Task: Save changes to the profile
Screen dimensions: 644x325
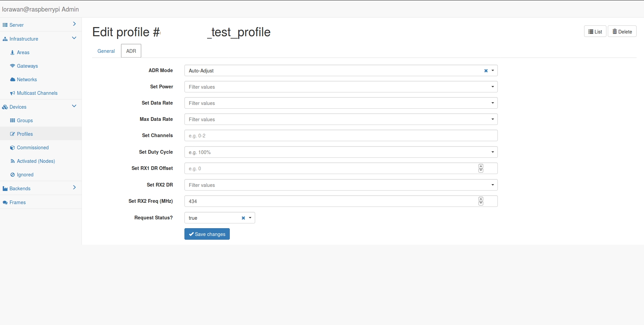Action: pos(207,234)
